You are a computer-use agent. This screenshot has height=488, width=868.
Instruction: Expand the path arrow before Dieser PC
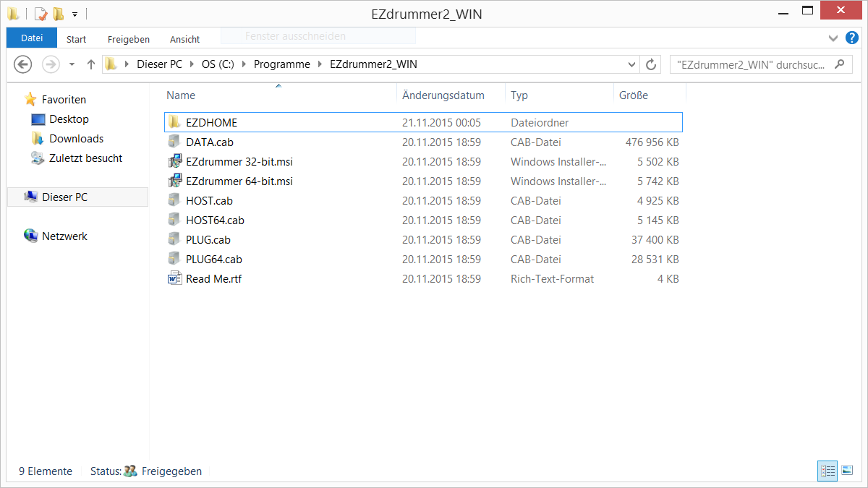[x=127, y=64]
